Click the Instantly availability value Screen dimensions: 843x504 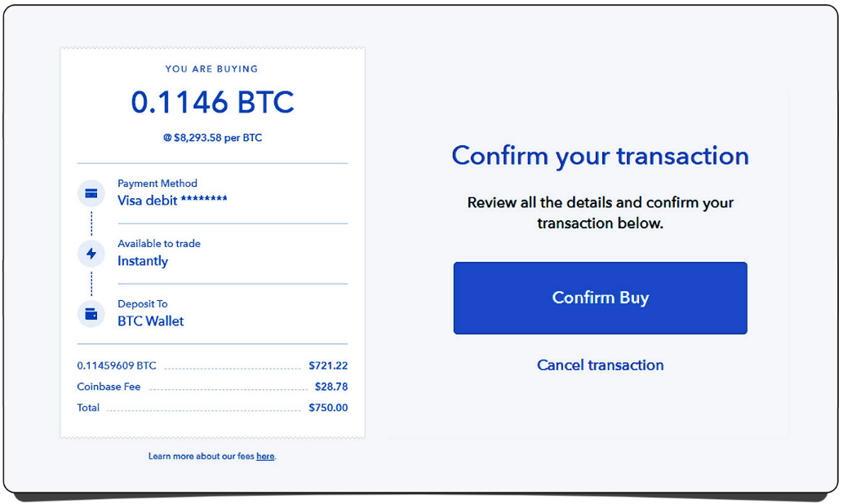[x=143, y=261]
